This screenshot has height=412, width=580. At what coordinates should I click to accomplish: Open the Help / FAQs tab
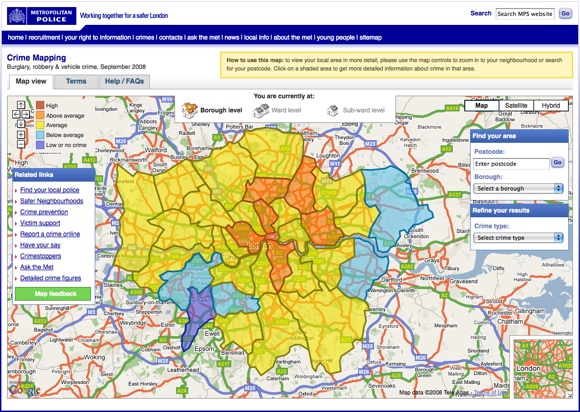pyautogui.click(x=124, y=82)
